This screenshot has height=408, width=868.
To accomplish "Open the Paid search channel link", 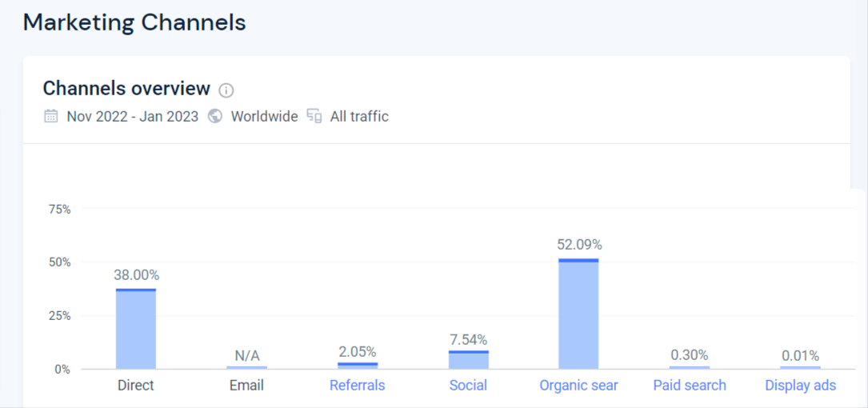I will point(689,386).
